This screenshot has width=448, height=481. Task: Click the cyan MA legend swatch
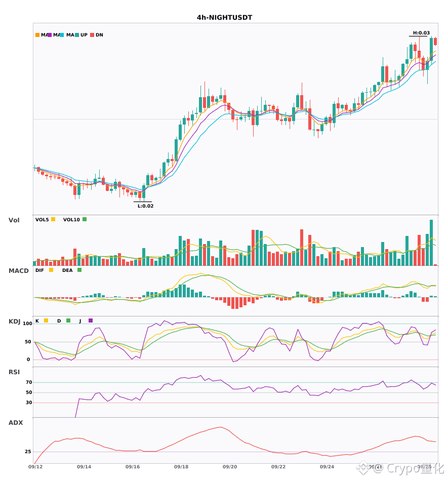[62, 35]
